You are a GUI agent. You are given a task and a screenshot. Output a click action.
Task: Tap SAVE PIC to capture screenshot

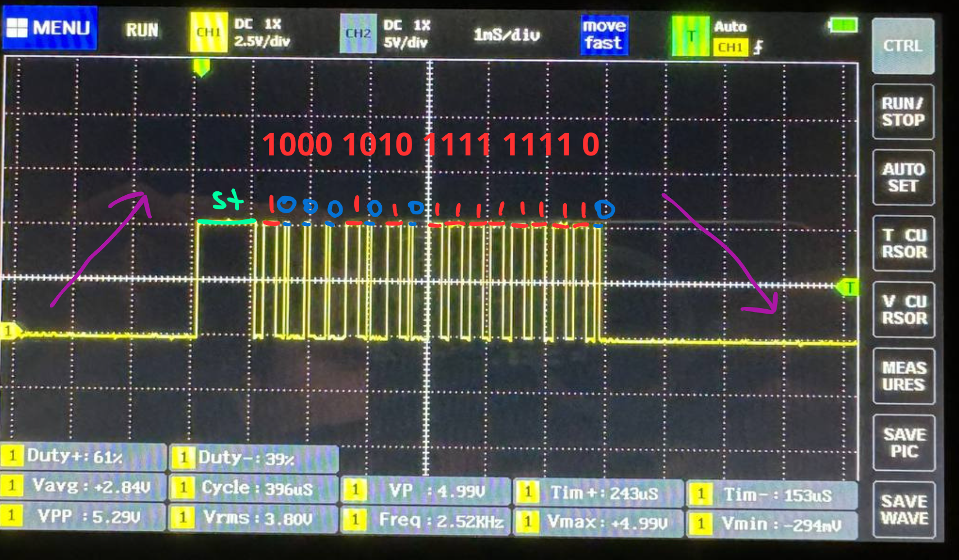pos(903,443)
